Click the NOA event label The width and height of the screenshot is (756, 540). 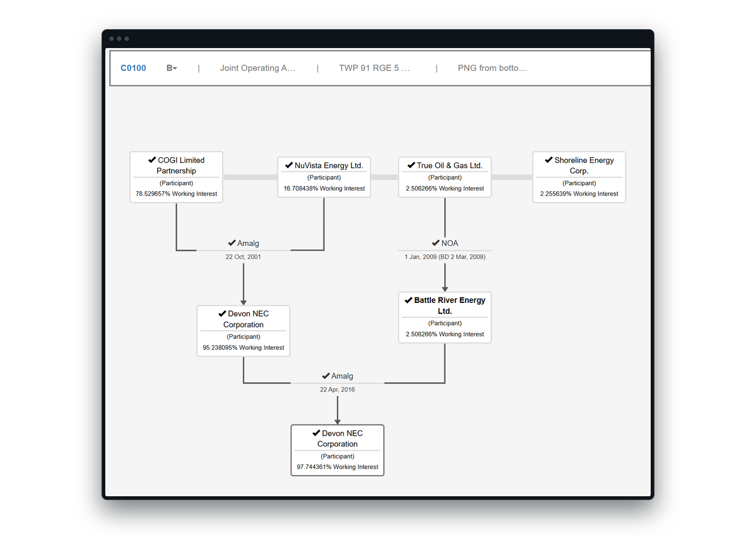coord(450,243)
